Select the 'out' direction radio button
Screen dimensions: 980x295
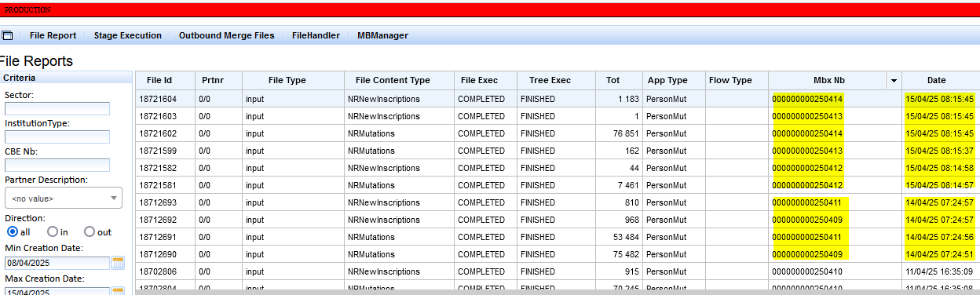coord(90,232)
